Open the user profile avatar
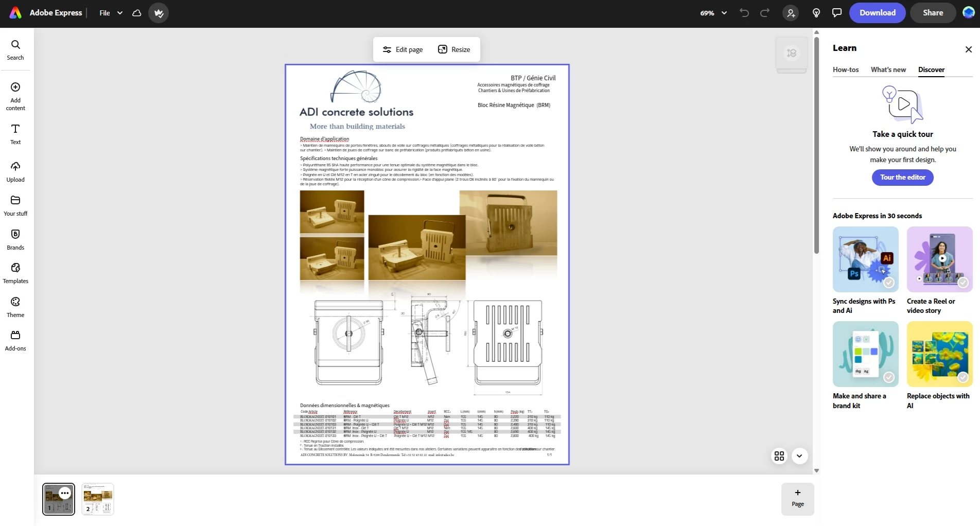Viewport: 980px width, 526px height. tap(968, 13)
